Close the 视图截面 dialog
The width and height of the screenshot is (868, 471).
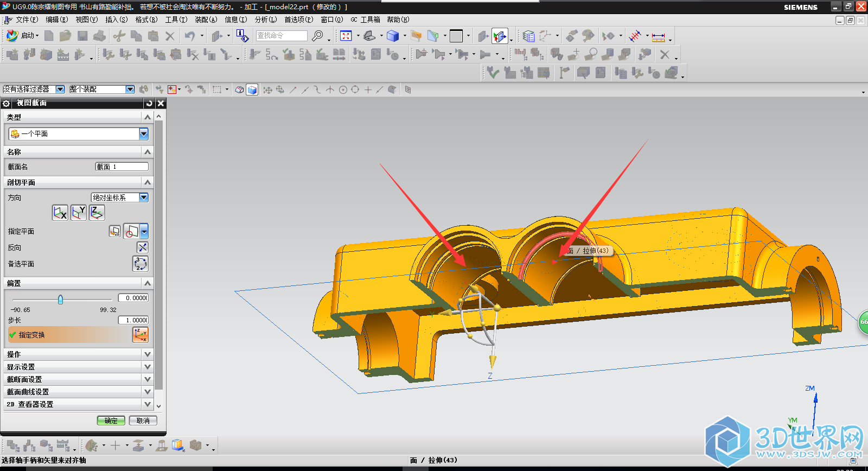pyautogui.click(x=161, y=103)
